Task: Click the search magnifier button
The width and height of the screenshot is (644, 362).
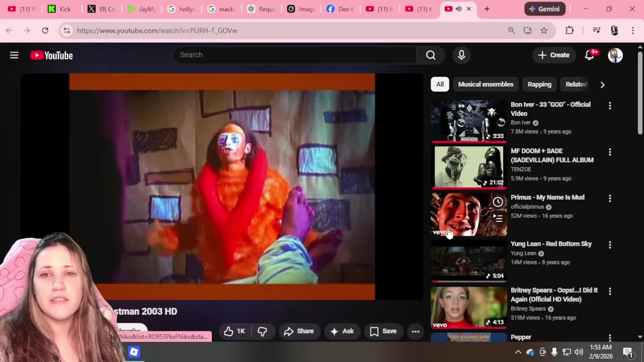Action: (431, 55)
